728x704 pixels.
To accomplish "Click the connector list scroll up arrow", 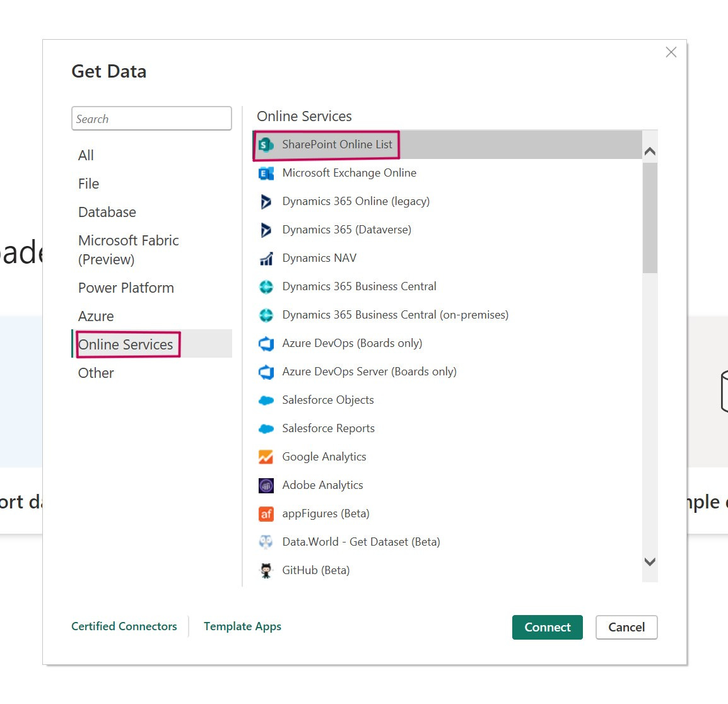I will pos(650,151).
